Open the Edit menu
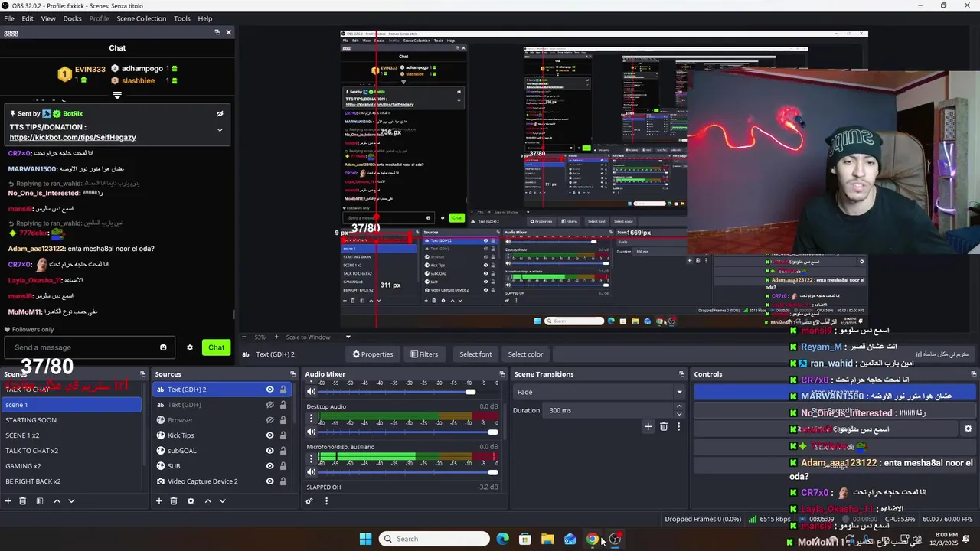The width and height of the screenshot is (980, 551). (28, 18)
